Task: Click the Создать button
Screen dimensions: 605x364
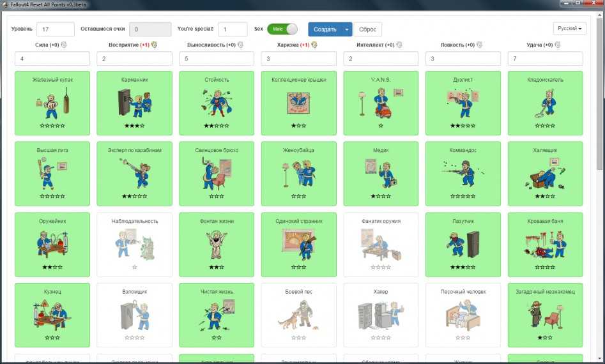Action: coord(325,29)
